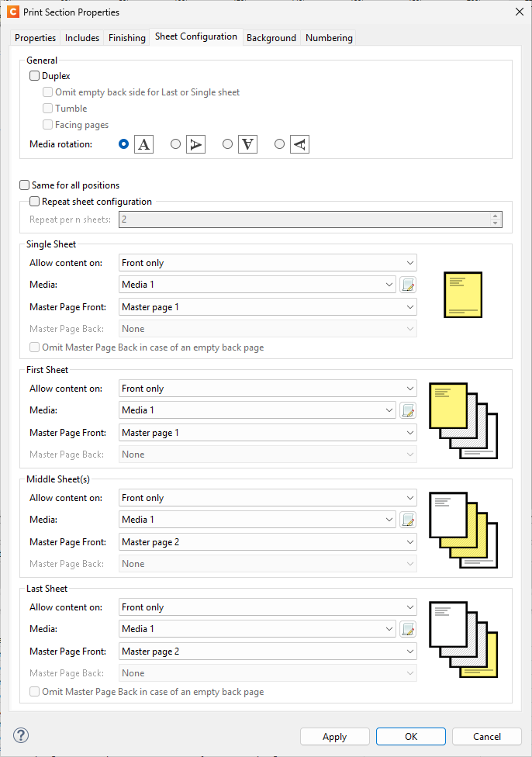Image resolution: width=532 pixels, height=757 pixels.
Task: Click the First Sheet stacked pages preview
Action: [x=465, y=419]
